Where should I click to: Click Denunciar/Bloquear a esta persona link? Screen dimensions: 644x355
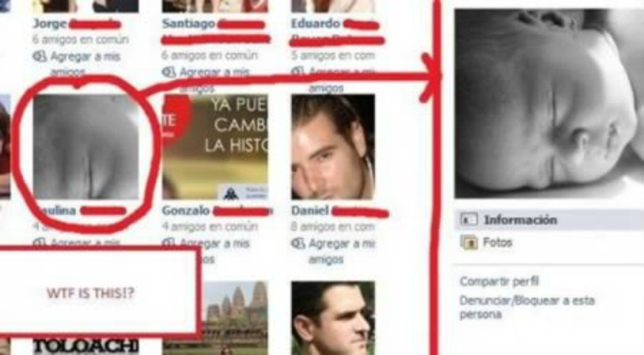point(527,307)
